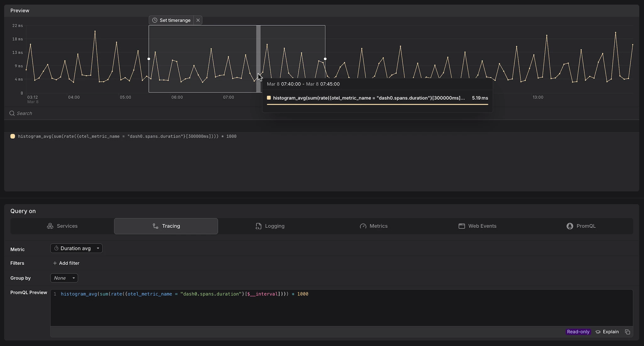
Task: Focus the Search field under the chart
Action: coord(322,113)
